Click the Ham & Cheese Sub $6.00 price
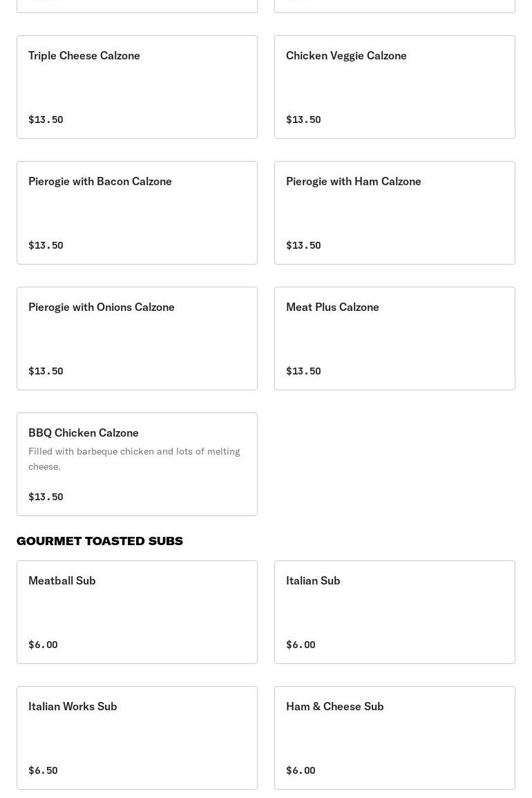Viewport: 532px width, 798px height. tap(301, 770)
